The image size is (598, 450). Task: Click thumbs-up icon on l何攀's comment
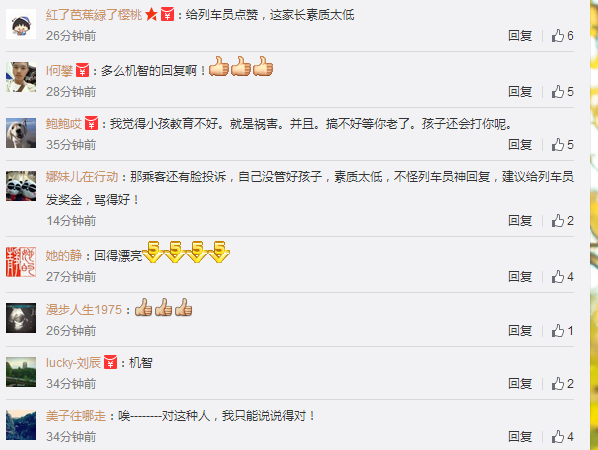558,92
